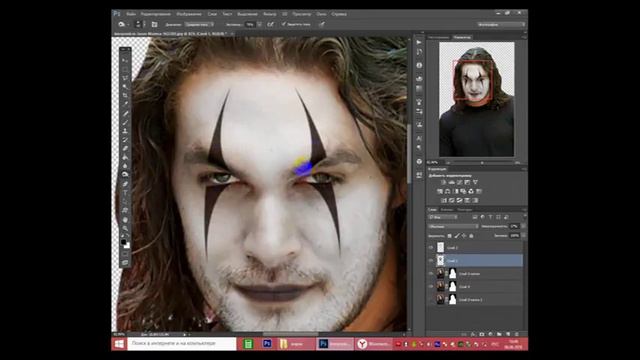The width and height of the screenshot is (640, 360).
Task: Hide the Слой 0 layer
Action: point(431,287)
